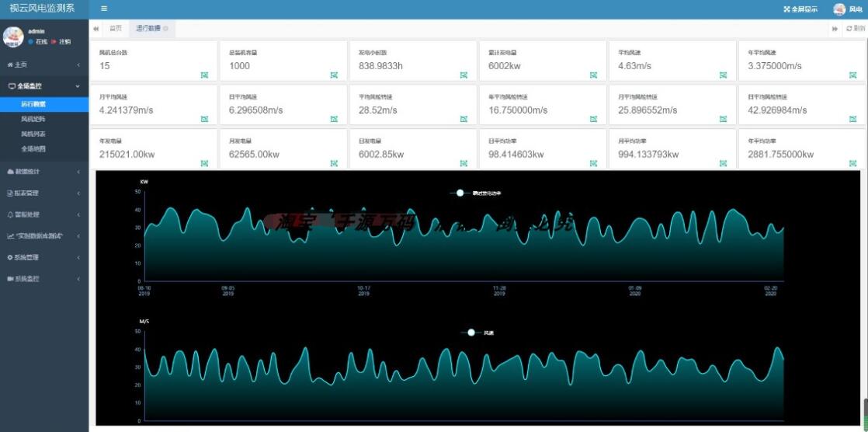Image resolution: width=868 pixels, height=432 pixels.
Task: Click the green icon on the 62565.00kw card
Action: pyautogui.click(x=334, y=163)
